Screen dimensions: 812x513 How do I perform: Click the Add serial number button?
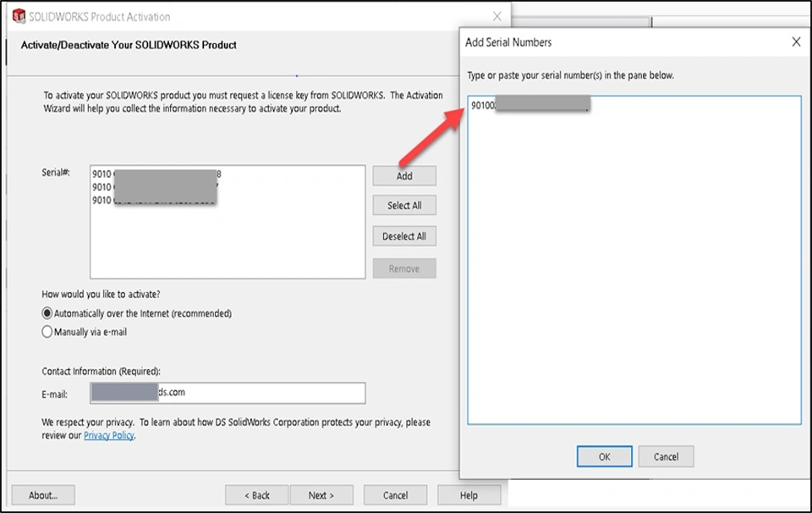click(x=404, y=176)
